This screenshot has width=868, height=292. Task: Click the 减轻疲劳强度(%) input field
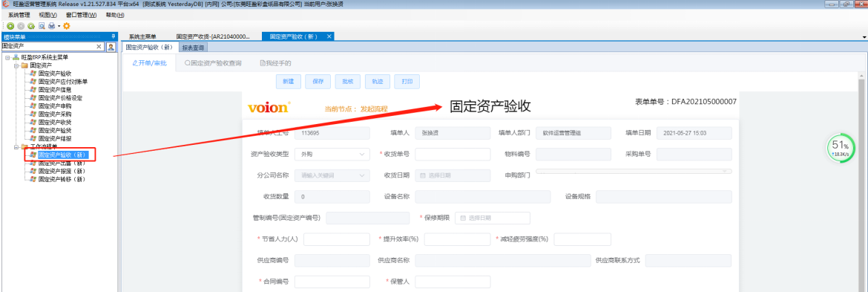[x=582, y=239]
